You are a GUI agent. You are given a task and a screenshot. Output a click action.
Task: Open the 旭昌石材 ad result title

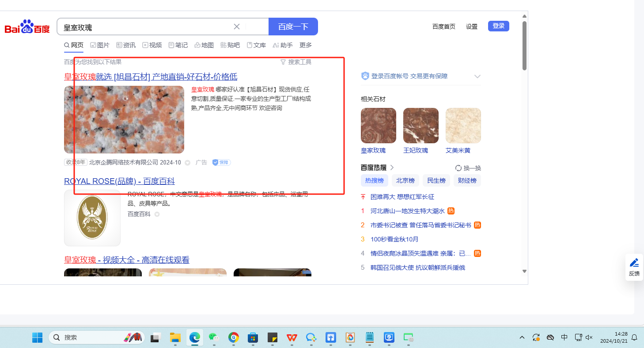151,76
